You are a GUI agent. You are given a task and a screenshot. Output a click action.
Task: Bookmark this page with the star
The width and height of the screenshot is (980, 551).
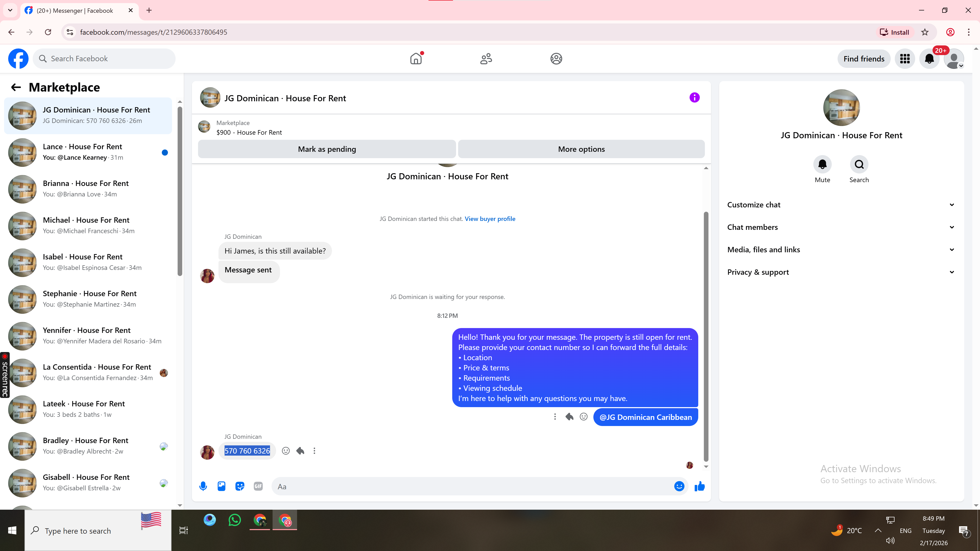[925, 32]
